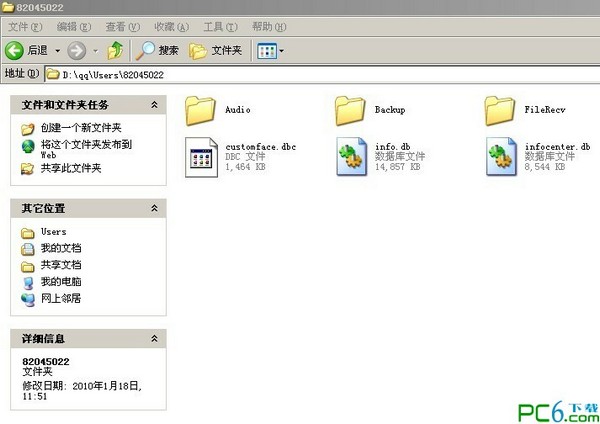Click the info.db file name
This screenshot has height=424, width=600.
[x=393, y=147]
